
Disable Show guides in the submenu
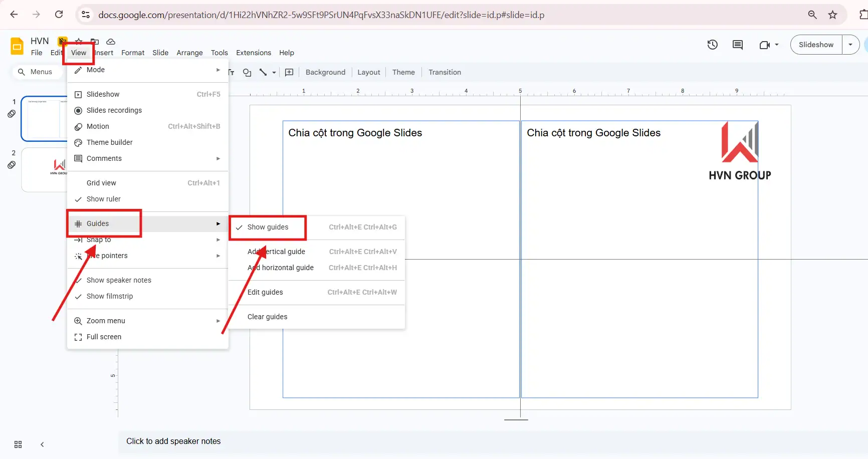coord(267,227)
